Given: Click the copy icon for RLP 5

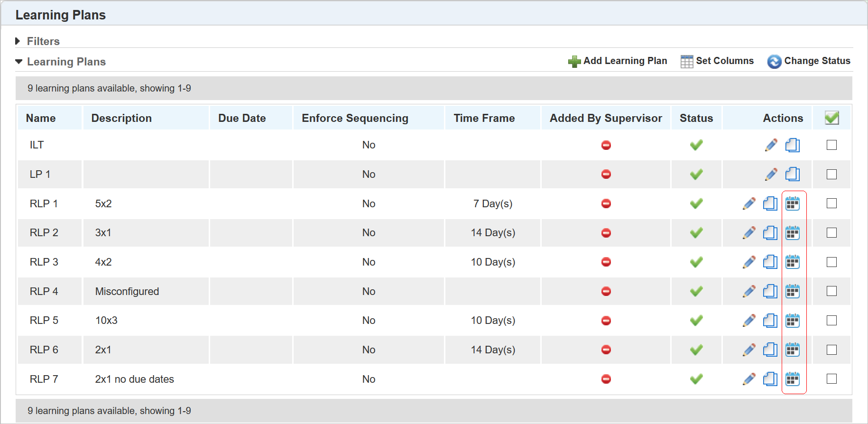Looking at the screenshot, I should [x=770, y=321].
